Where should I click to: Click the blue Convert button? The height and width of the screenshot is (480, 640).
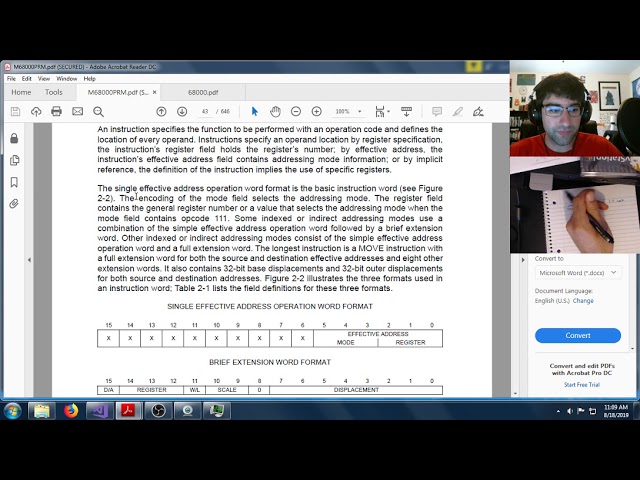click(578, 335)
